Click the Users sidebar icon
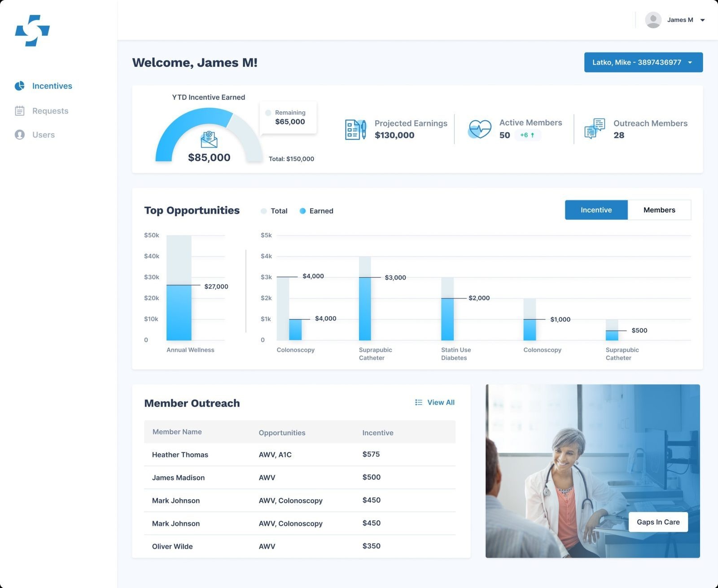Image resolution: width=718 pixels, height=588 pixels. pos(20,135)
